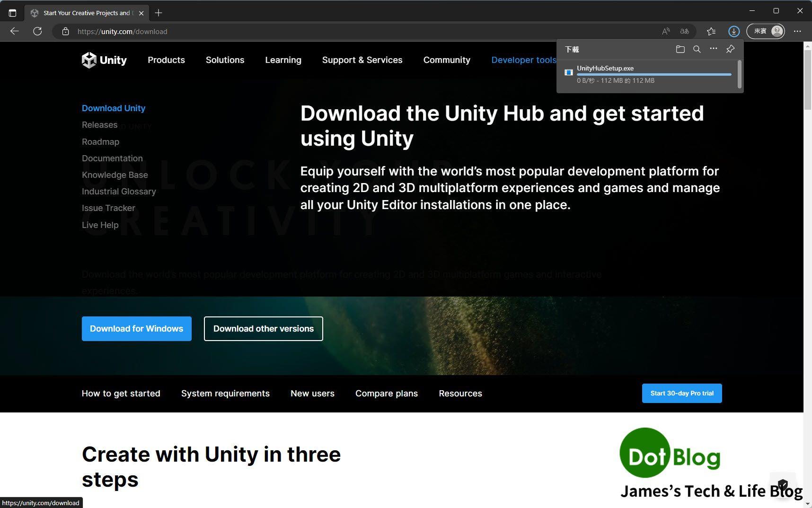Switch to the Developer tools menu item
This screenshot has height=508, width=812.
[x=523, y=60]
